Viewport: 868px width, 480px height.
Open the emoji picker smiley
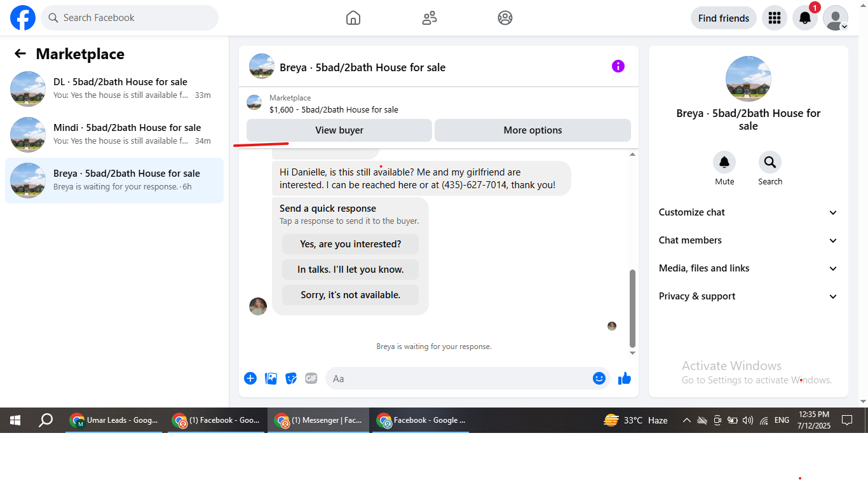(x=599, y=378)
